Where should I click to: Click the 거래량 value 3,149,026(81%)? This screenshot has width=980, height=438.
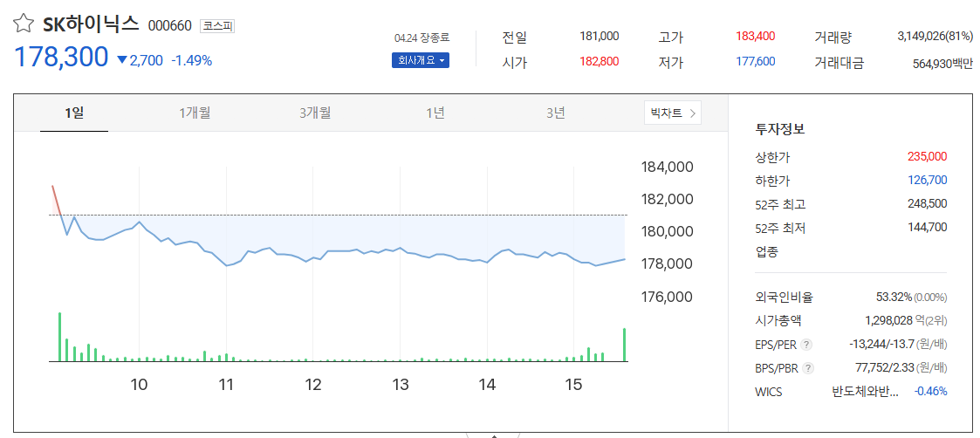(x=935, y=37)
